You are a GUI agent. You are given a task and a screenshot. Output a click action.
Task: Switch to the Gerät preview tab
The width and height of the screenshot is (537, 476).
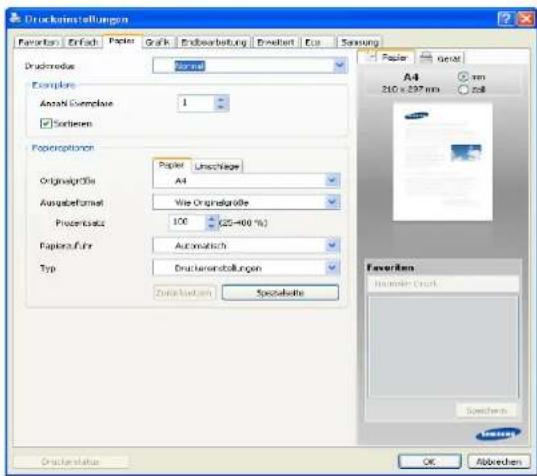(441, 58)
